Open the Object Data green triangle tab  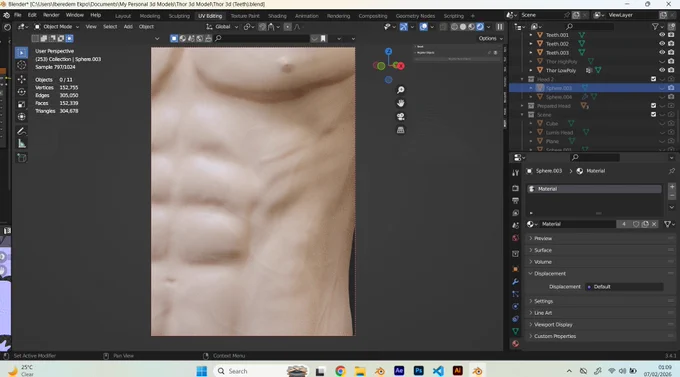coord(515,331)
